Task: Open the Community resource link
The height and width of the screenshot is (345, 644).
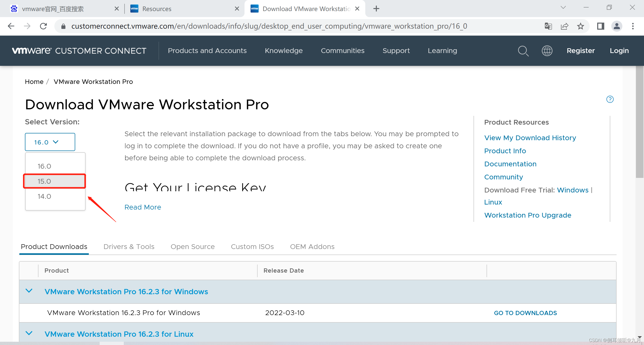Action: pyautogui.click(x=504, y=177)
